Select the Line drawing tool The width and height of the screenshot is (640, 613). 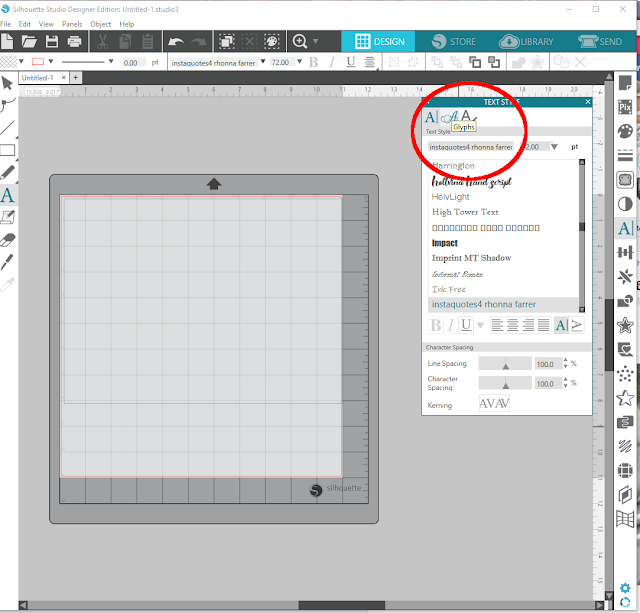[7, 128]
